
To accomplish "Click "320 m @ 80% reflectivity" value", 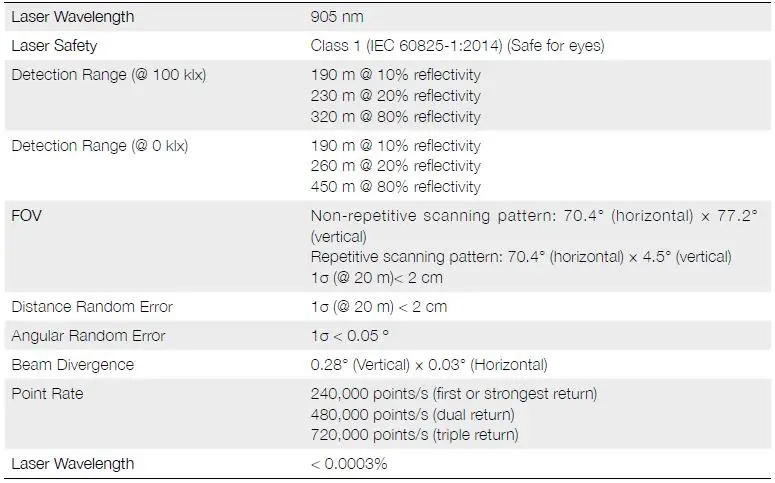I will click(396, 117).
